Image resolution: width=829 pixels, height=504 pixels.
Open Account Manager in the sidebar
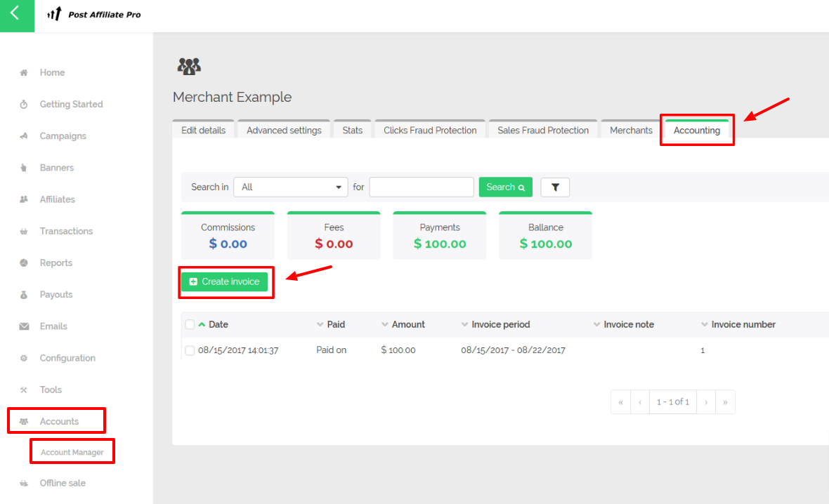pos(72,453)
